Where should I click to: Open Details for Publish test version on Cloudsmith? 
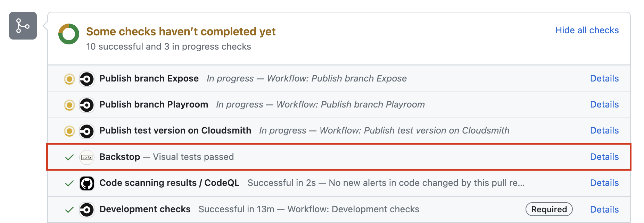click(604, 130)
